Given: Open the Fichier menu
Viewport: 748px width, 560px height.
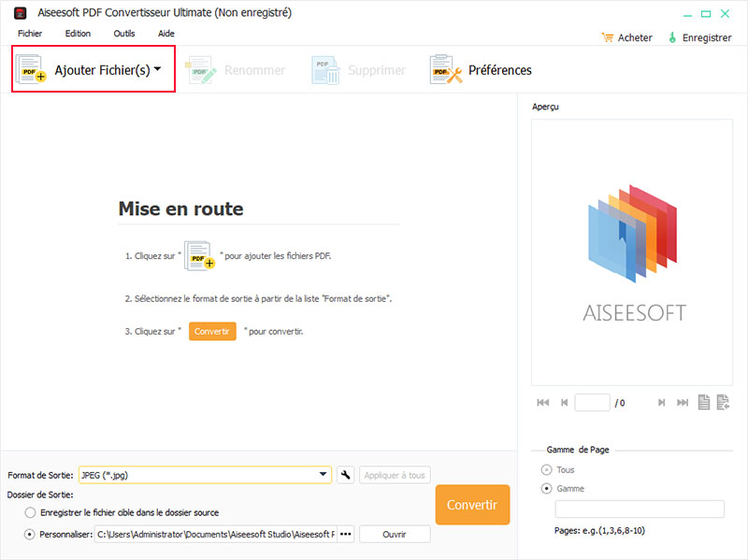Looking at the screenshot, I should pyautogui.click(x=30, y=34).
